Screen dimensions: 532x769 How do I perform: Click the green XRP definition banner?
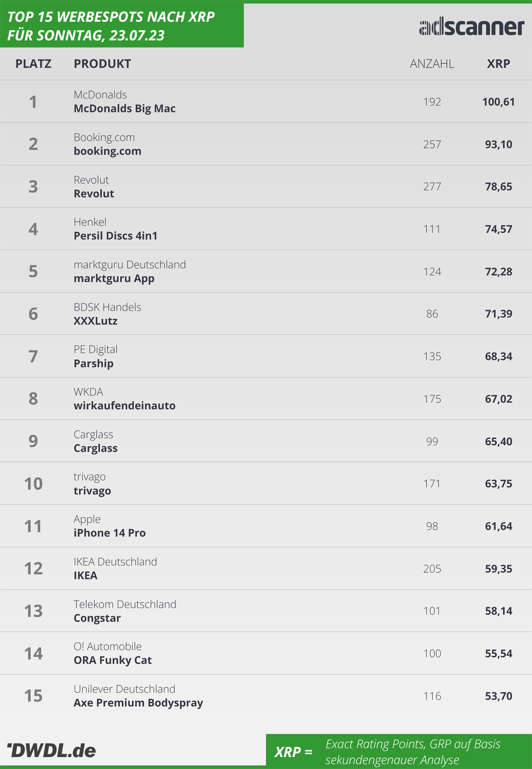399,751
